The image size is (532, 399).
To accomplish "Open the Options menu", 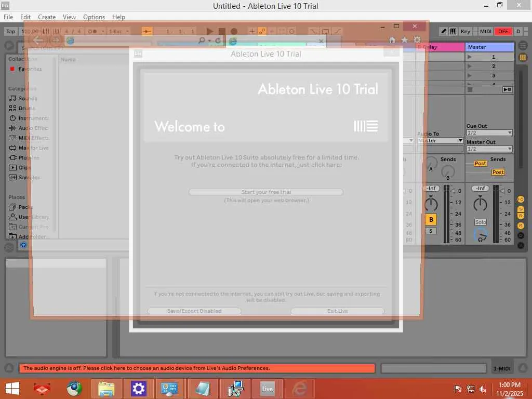I will tap(94, 17).
